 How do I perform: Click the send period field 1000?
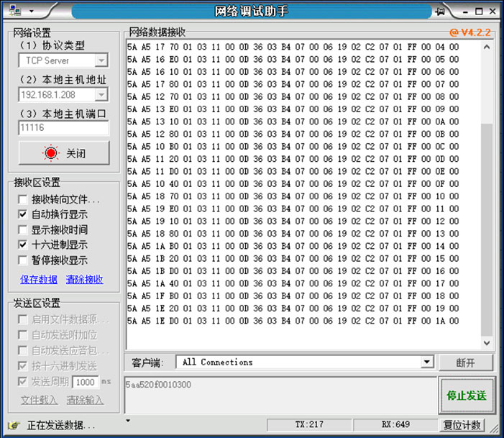[86, 382]
